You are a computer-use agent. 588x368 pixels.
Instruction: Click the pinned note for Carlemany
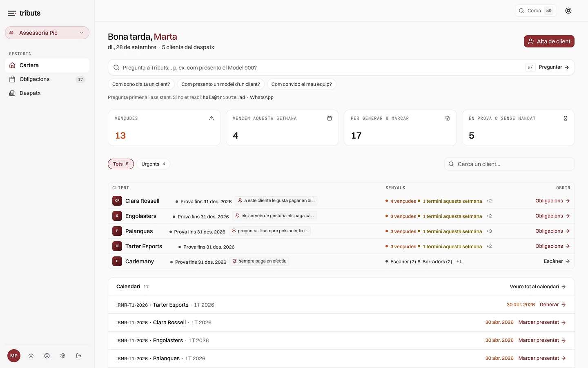(259, 261)
